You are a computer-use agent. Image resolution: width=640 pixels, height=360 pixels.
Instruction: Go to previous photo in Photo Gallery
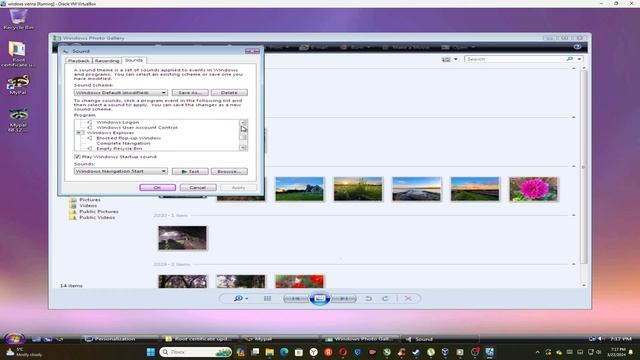coord(296,299)
